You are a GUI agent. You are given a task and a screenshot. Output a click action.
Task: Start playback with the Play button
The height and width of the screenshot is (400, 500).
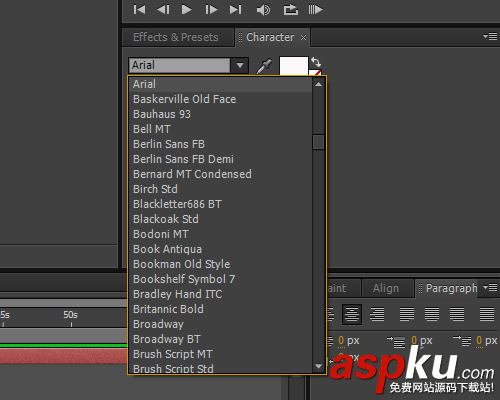tap(186, 9)
